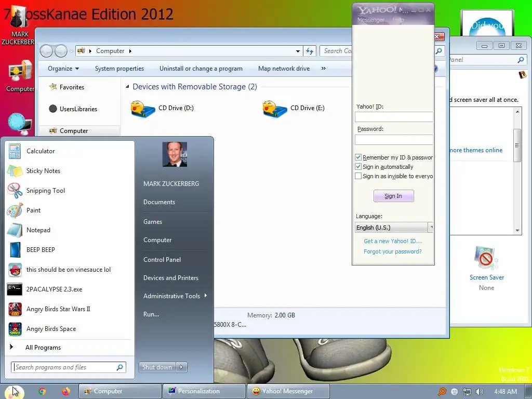
Task: Click the magnifier tray icon
Action: (x=442, y=392)
